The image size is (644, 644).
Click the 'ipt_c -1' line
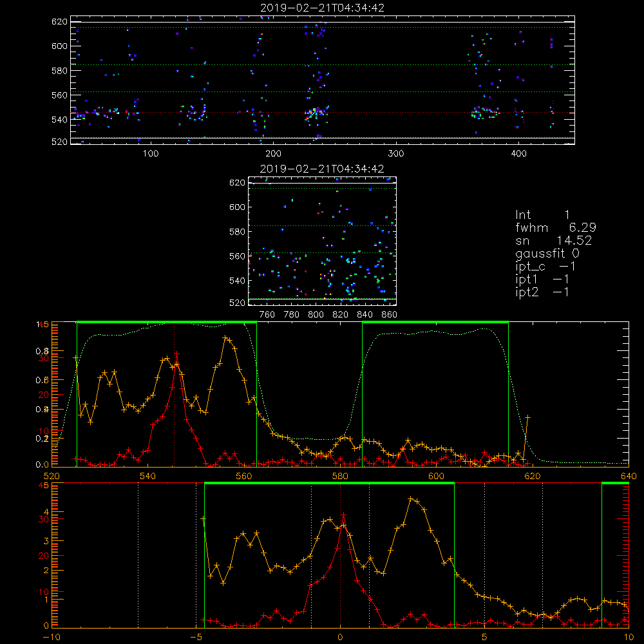[545, 267]
